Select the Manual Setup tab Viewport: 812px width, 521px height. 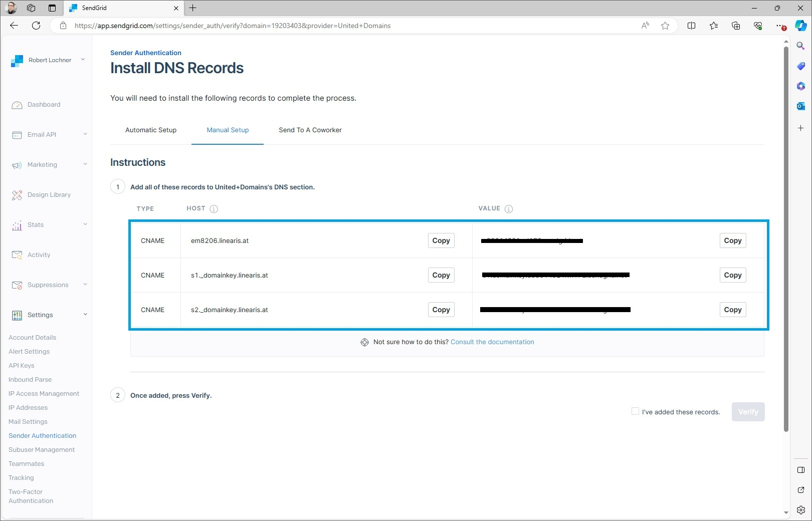[228, 130]
